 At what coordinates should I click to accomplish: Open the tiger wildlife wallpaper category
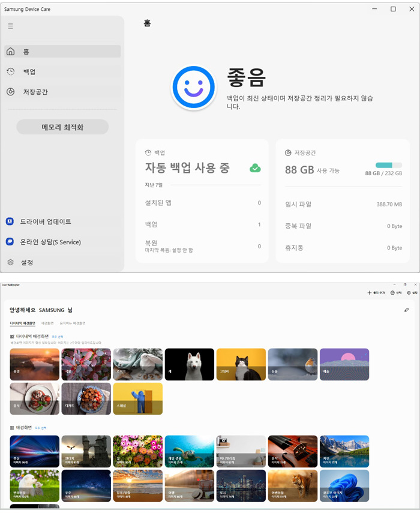pos(293,486)
